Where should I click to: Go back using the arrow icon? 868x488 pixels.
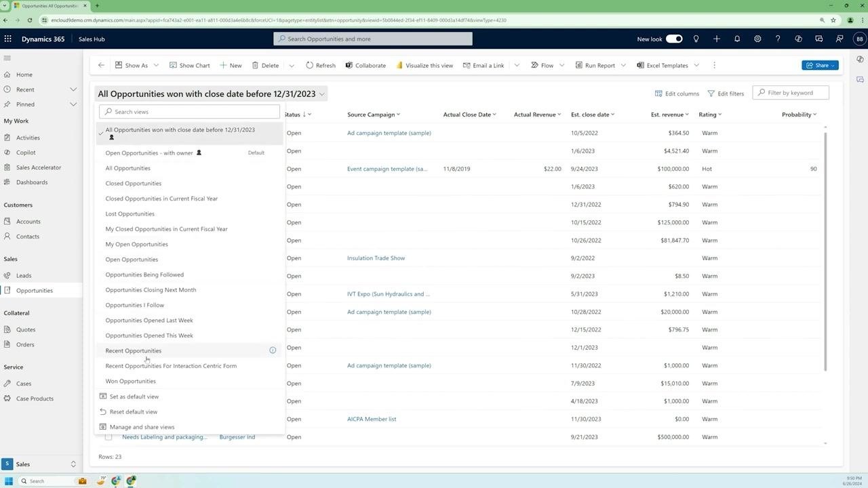tap(101, 65)
